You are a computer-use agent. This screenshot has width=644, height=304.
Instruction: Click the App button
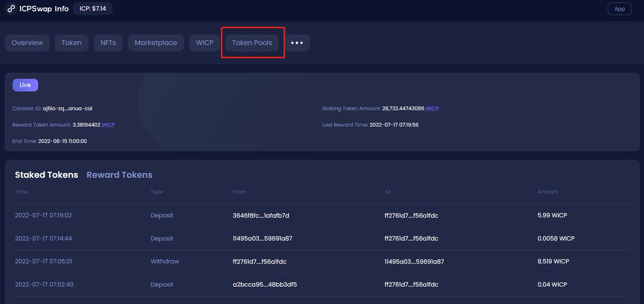pyautogui.click(x=619, y=9)
